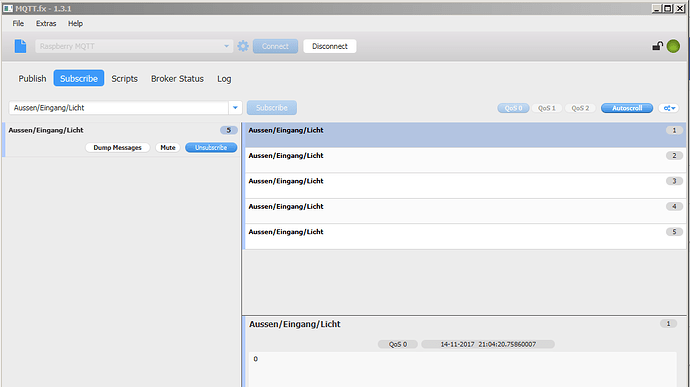Switch to the Publish tab
This screenshot has width=690, height=387.
(x=32, y=78)
